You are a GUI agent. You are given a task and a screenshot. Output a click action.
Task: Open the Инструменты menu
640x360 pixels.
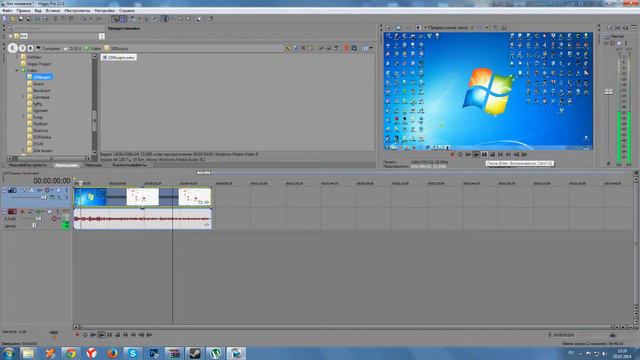point(77,10)
